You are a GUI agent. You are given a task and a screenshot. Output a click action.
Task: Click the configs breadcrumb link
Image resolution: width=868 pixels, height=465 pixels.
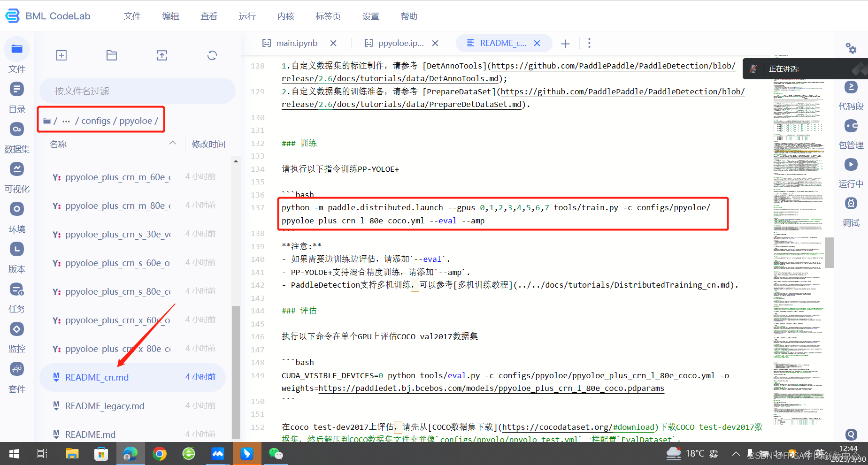(96, 121)
